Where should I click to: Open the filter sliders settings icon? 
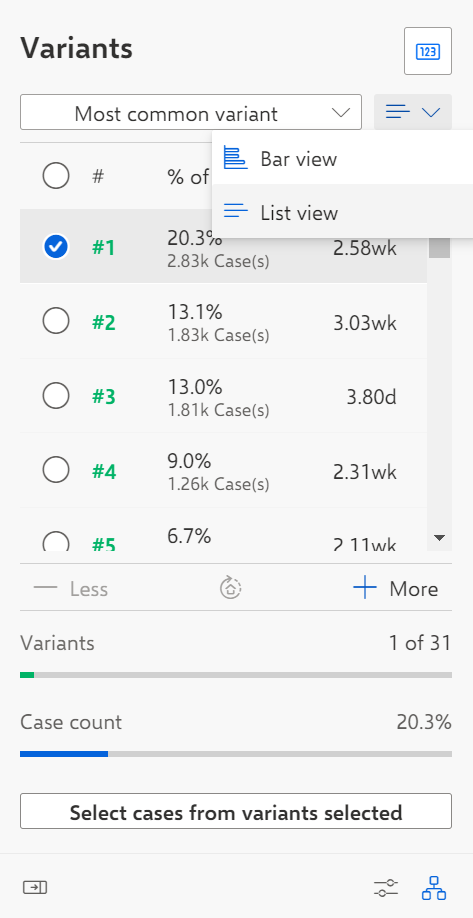pos(386,888)
